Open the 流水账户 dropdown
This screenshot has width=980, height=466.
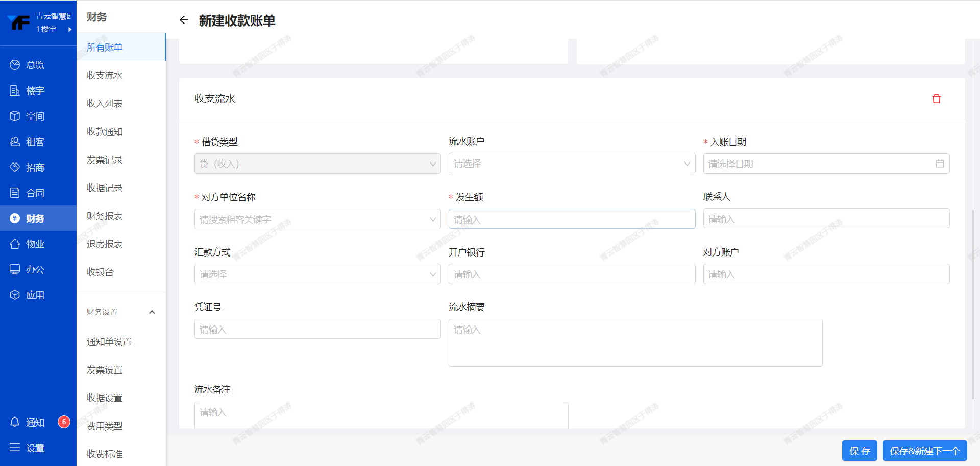[x=572, y=164]
